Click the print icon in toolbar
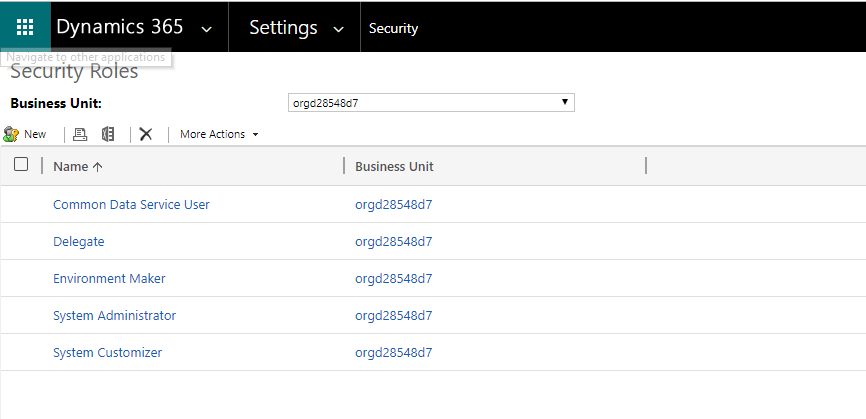Viewport: 866px width, 419px height. [80, 134]
